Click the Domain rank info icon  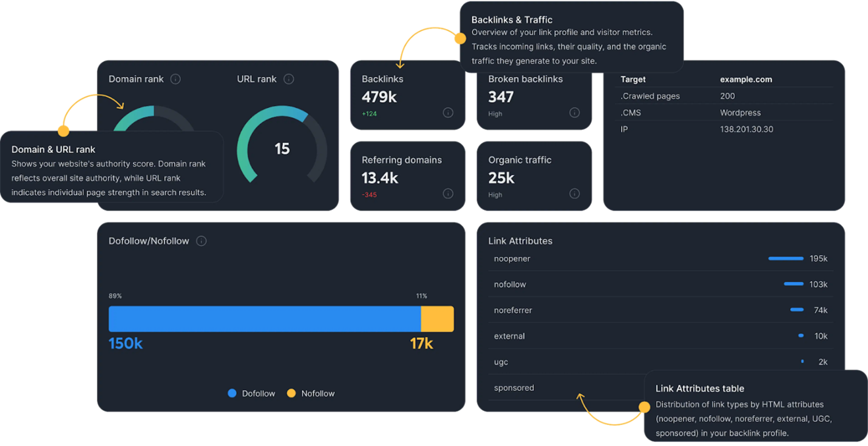(175, 79)
